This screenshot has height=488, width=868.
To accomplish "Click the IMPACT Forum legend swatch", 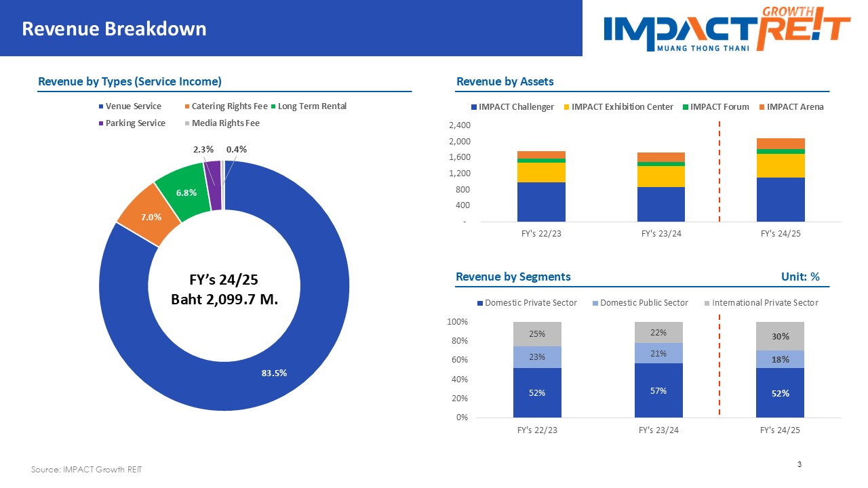I will point(686,107).
